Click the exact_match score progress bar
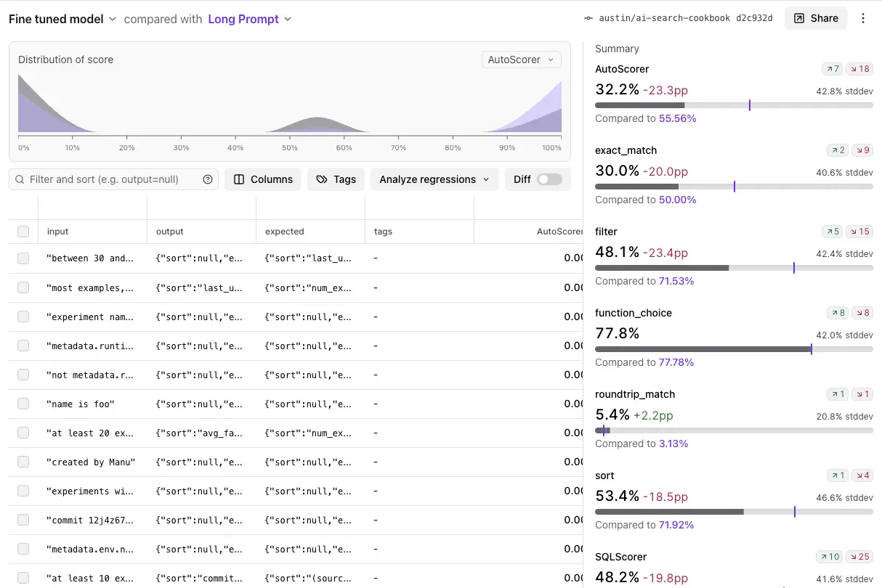The height and width of the screenshot is (588, 882). pos(734,187)
